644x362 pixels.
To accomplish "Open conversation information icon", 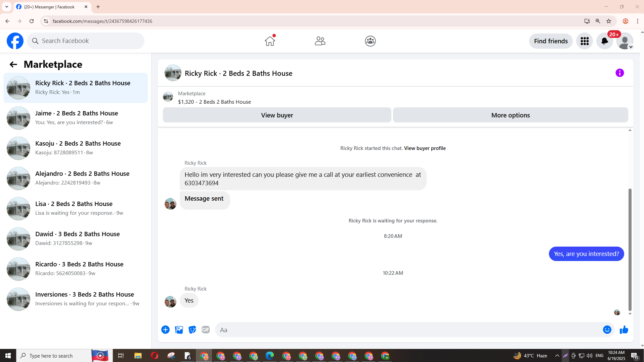I will pyautogui.click(x=620, y=73).
